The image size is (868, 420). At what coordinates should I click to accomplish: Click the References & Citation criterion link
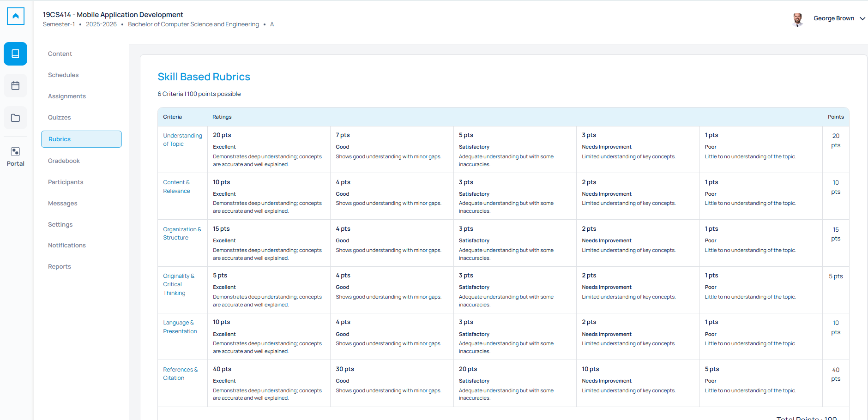pos(180,374)
